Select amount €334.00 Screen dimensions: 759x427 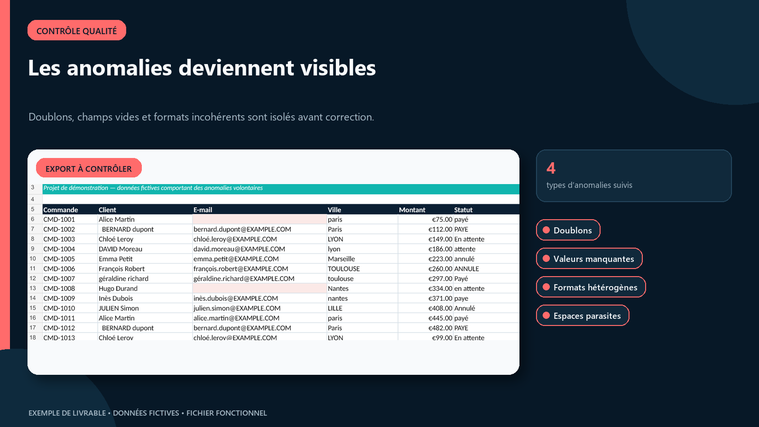coord(425,288)
